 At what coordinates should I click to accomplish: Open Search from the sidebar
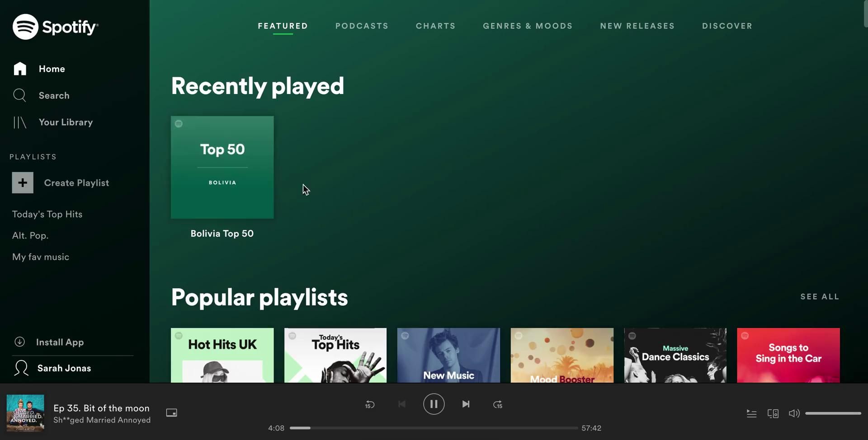pos(54,95)
